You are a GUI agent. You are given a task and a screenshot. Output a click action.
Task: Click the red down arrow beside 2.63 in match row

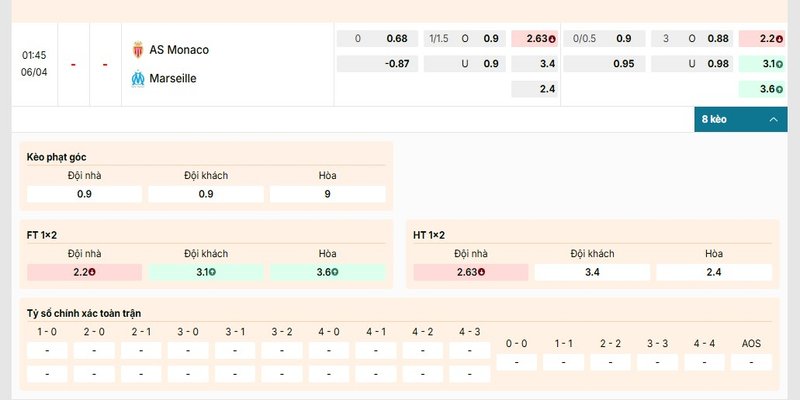click(552, 39)
